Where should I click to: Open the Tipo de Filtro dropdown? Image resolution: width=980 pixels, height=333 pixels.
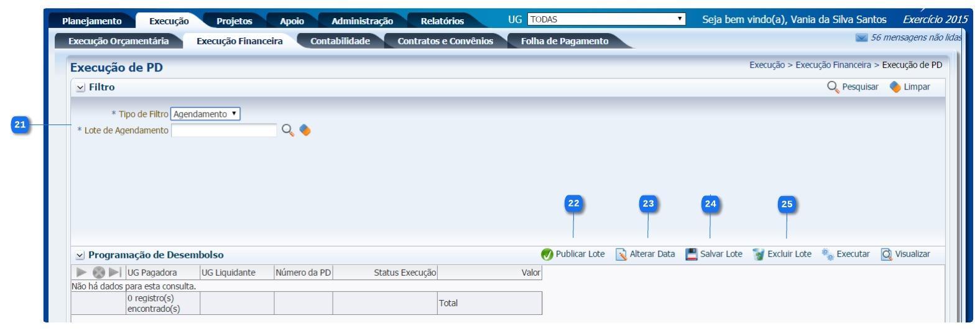click(205, 114)
